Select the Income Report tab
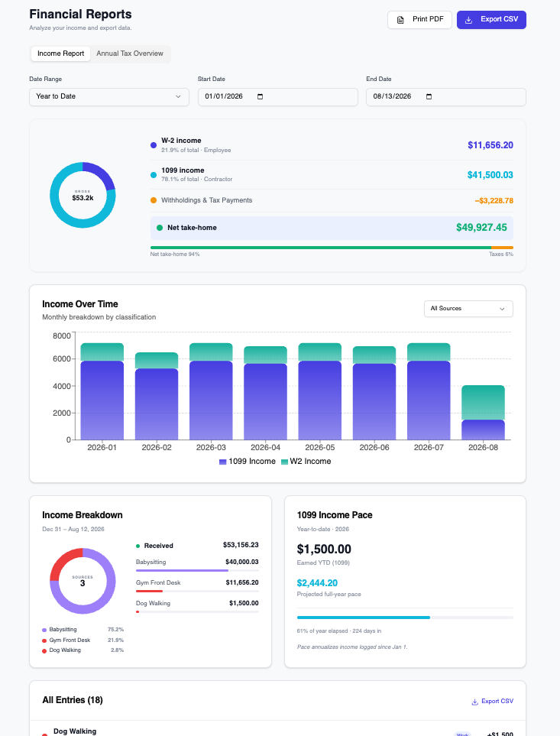 [60, 53]
